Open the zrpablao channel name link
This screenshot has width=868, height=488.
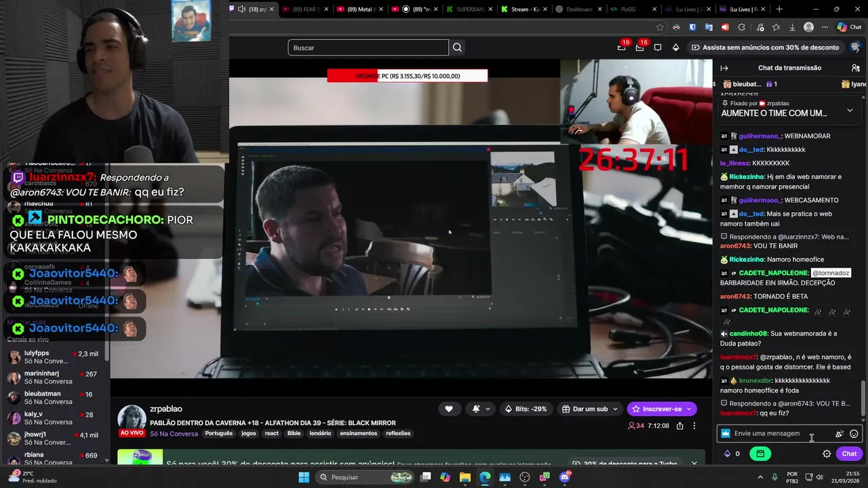(166, 409)
